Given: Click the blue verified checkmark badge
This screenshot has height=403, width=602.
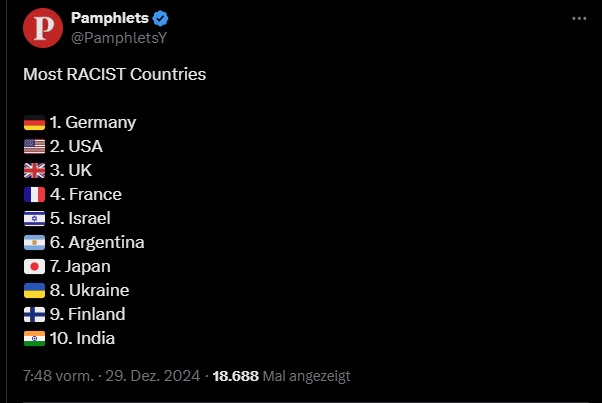Looking at the screenshot, I should click(x=160, y=18).
